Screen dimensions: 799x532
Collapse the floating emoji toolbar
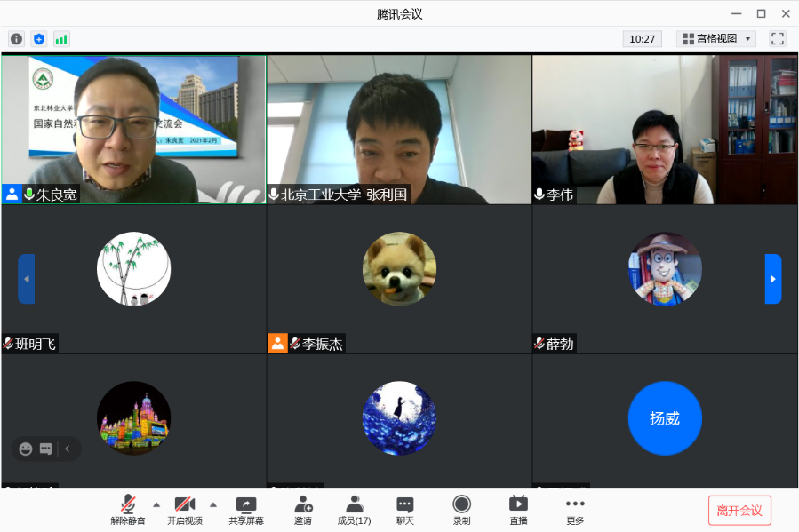coord(68,449)
